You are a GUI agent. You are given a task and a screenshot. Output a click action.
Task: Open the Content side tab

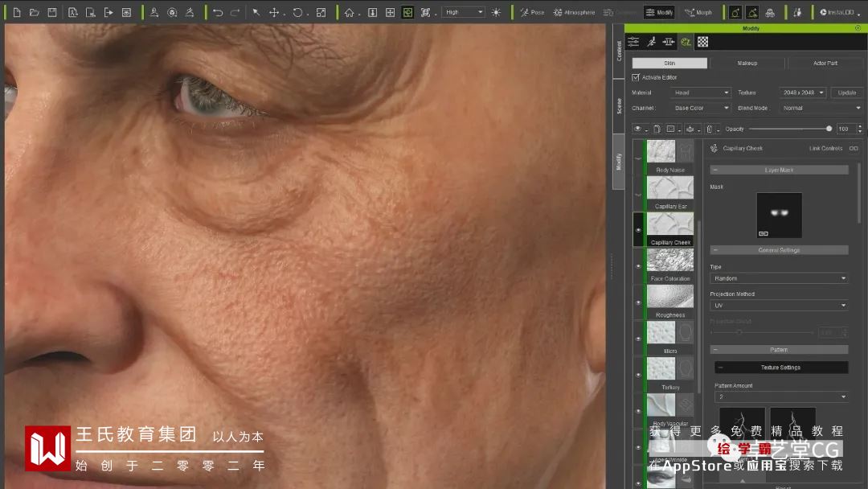pos(619,51)
